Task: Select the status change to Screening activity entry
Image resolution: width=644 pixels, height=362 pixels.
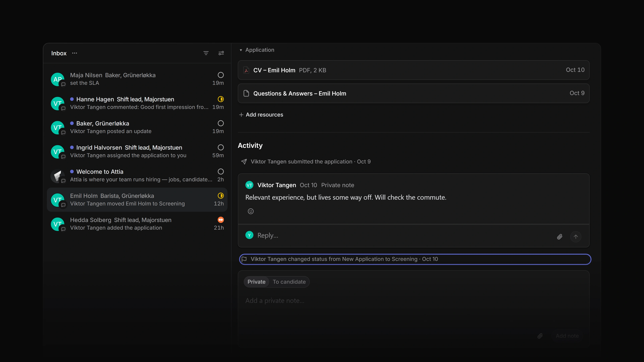Action: coord(415,259)
